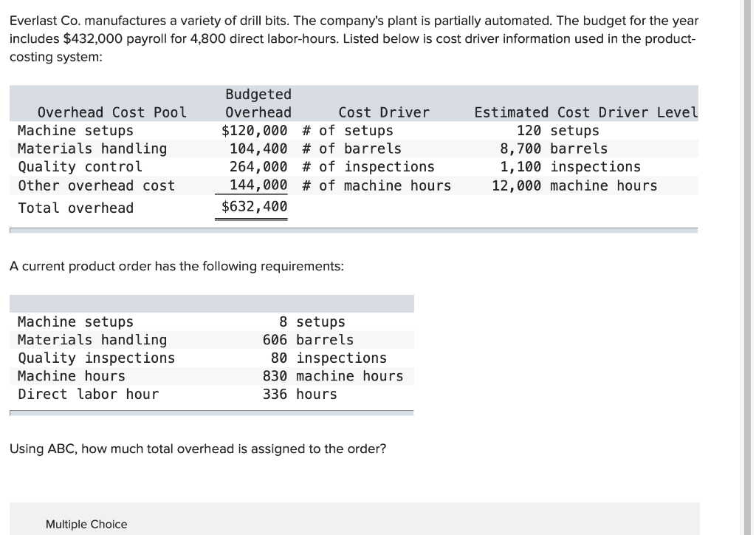Click the '336 hours' direct labor value

[300, 394]
